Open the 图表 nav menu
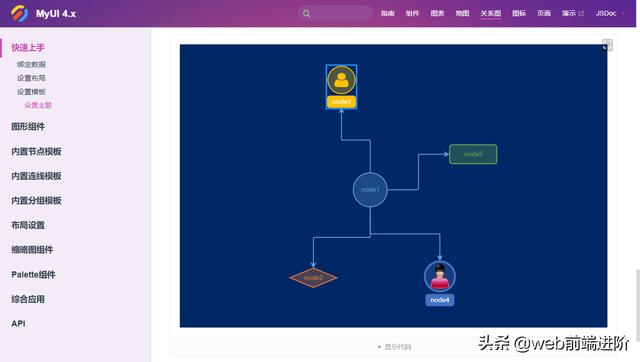Image resolution: width=640 pixels, height=362 pixels. point(437,13)
